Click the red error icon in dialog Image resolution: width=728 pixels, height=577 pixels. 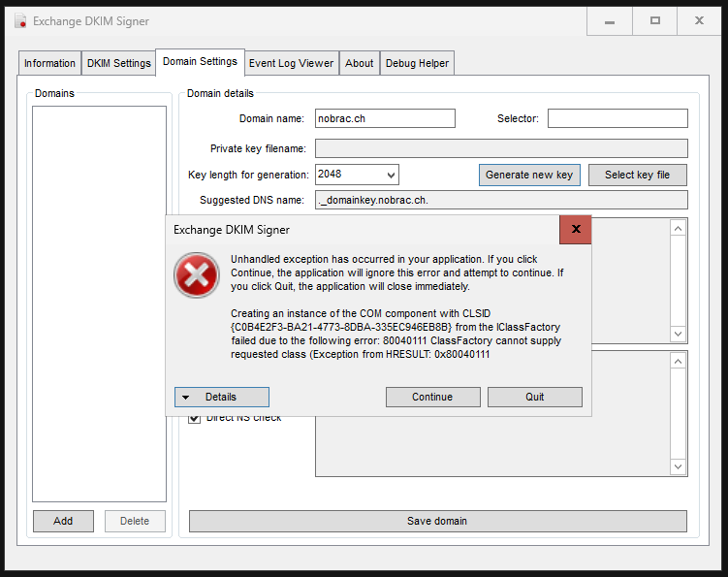click(x=197, y=275)
